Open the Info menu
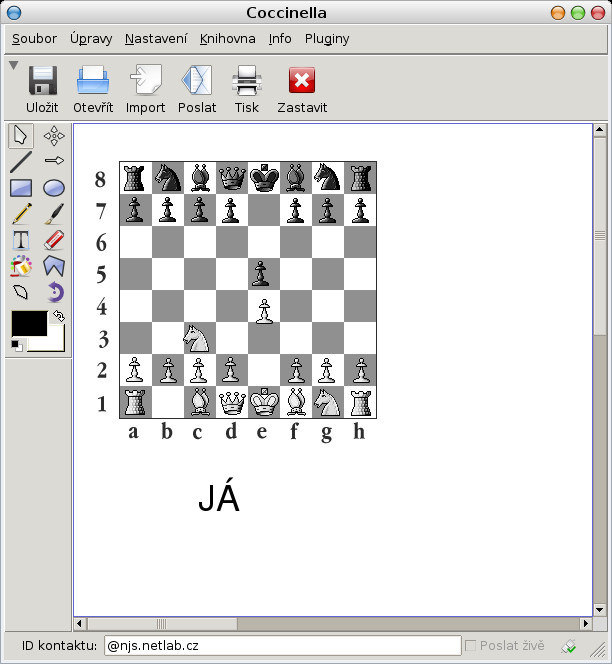Viewport: 612px width, 664px height. (280, 39)
